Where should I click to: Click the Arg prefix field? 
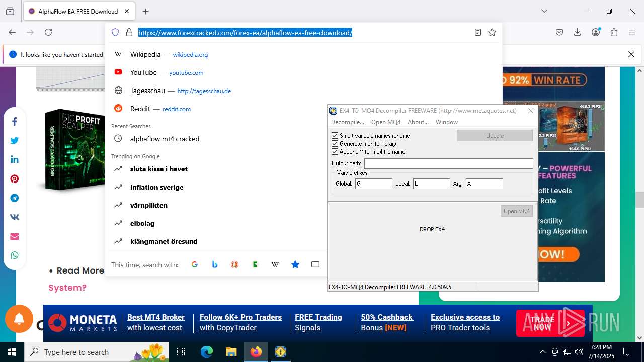(x=485, y=184)
